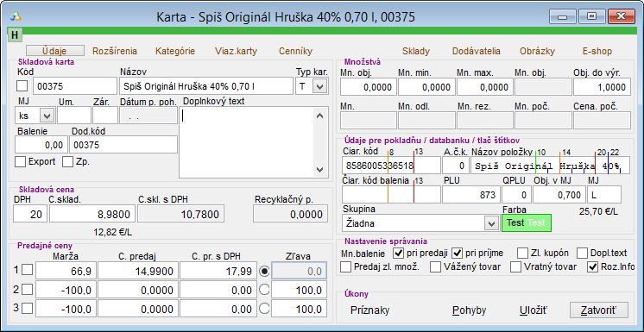The height and width of the screenshot is (332, 644).
Task: Enable the Export checkbox
Action: (x=20, y=162)
